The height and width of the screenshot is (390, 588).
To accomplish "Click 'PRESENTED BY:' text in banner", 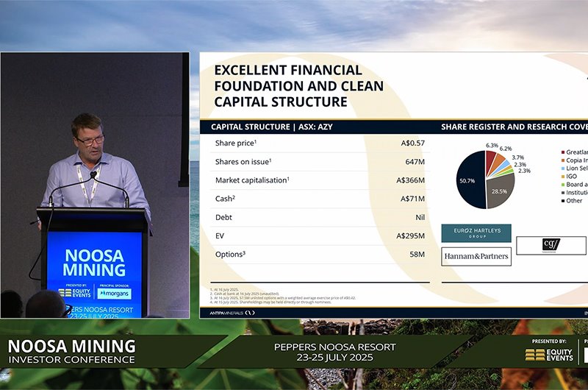I will point(549,341).
